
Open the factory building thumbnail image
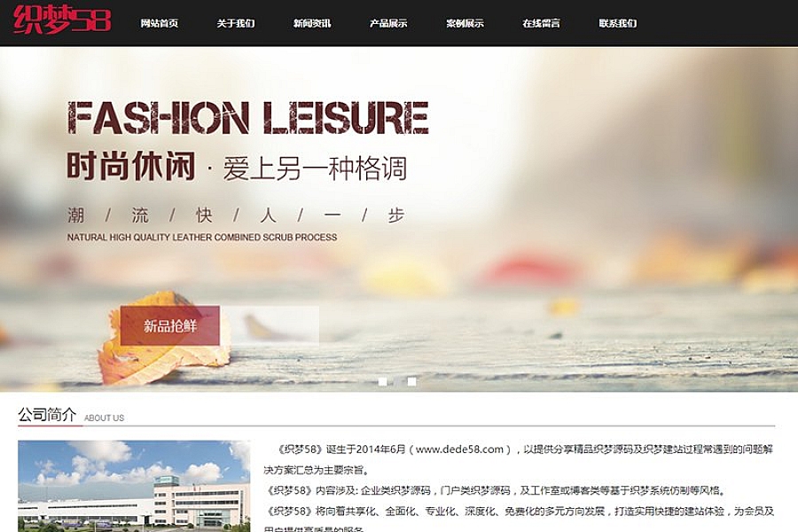[x=134, y=486]
